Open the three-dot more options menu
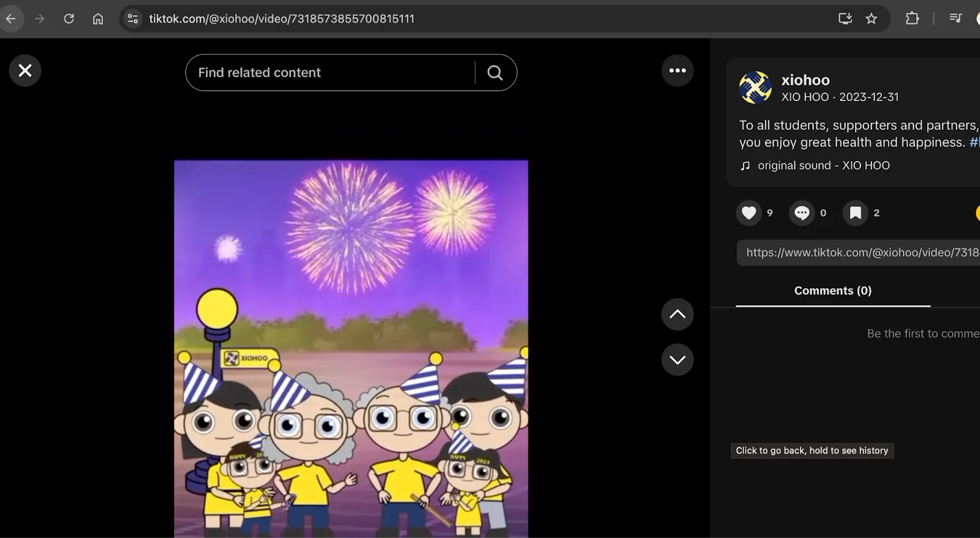This screenshot has width=980, height=538. coord(677,70)
